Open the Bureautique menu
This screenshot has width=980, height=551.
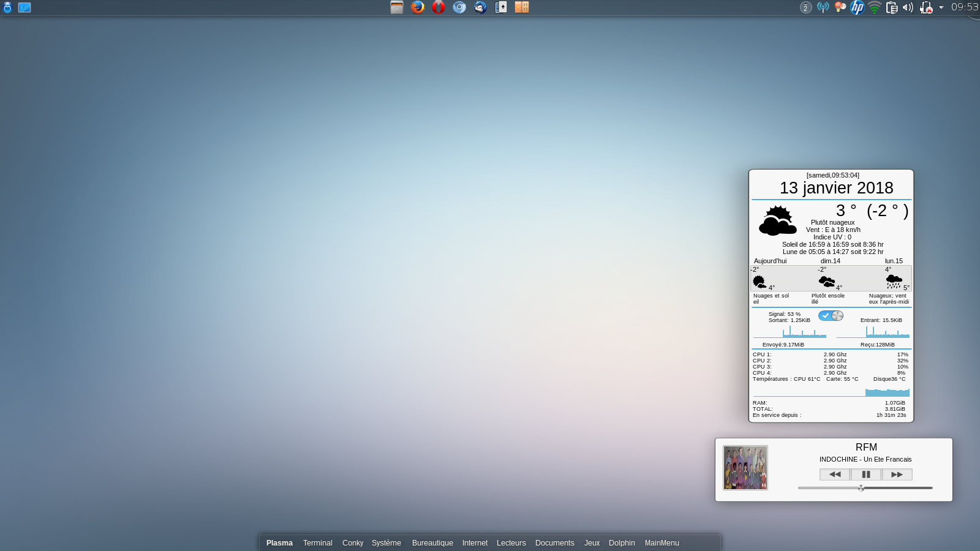[432, 543]
